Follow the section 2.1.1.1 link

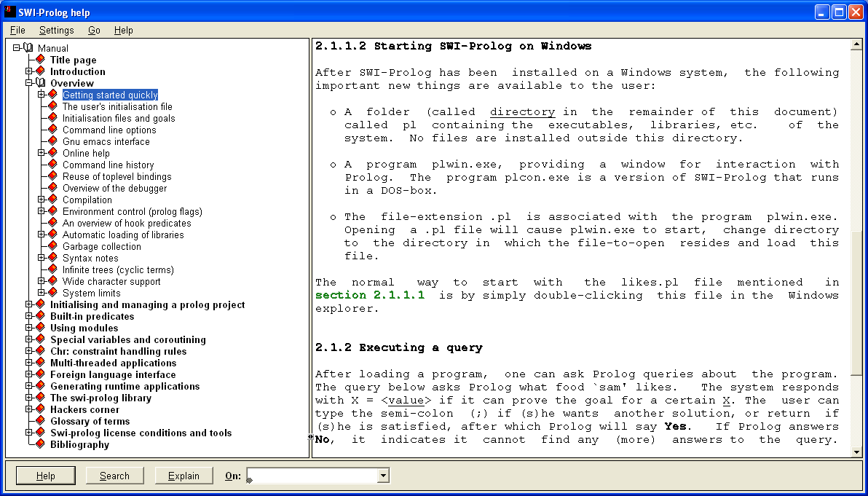(x=370, y=295)
